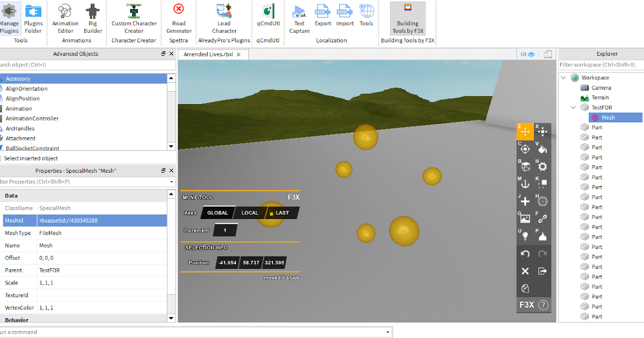Screen dimensions: 644x338
Task: Click the F3X redo arrow
Action: pos(543,254)
